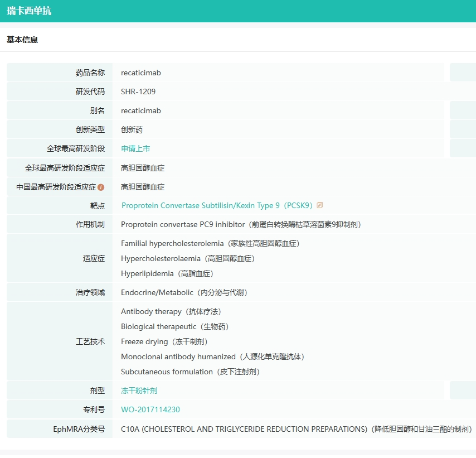This screenshot has width=476, height=458.
Task: Click Proprotein convertase PC9 inhibitor mechanism
Action: pyautogui.click(x=241, y=224)
